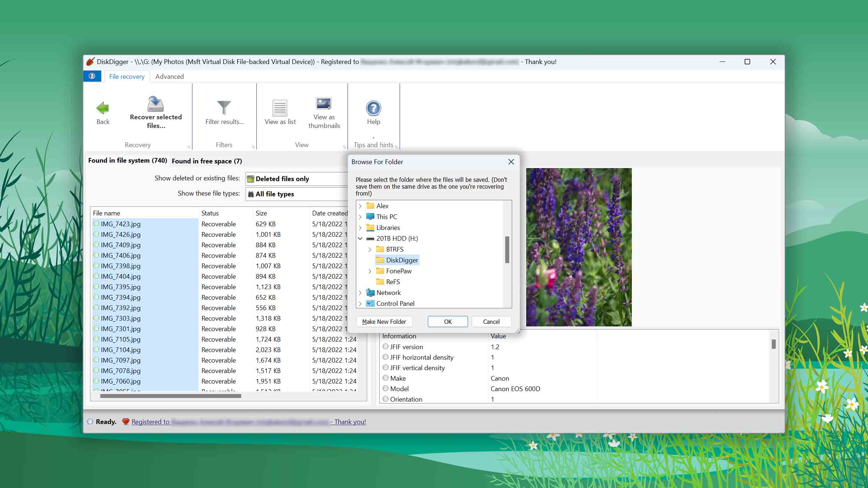Toggle the circle next to IMG_7398.jpg
The height and width of the screenshot is (488, 868).
pos(96,266)
